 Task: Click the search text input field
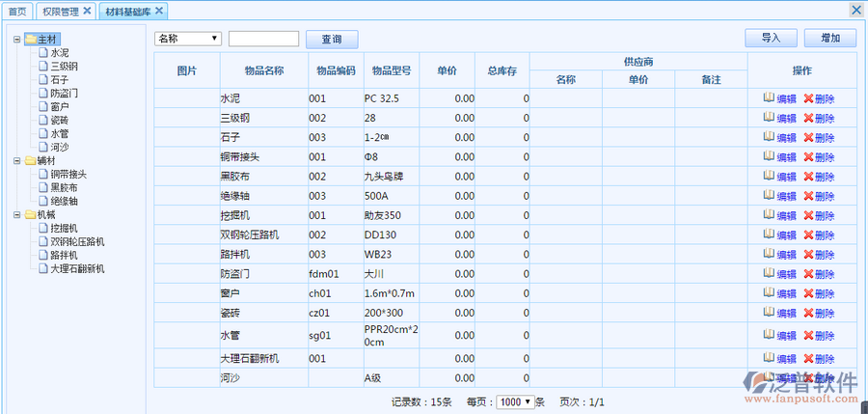point(263,39)
